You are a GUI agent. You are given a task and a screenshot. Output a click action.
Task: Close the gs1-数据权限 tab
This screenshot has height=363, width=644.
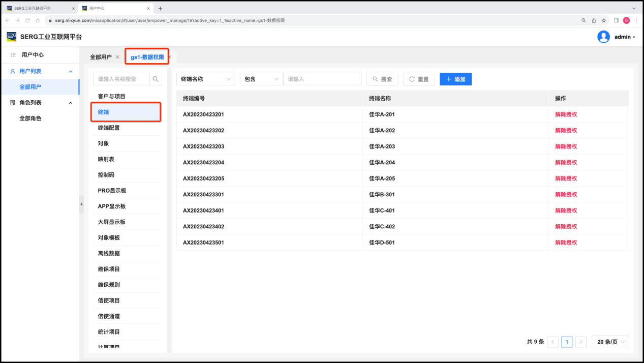click(x=170, y=57)
